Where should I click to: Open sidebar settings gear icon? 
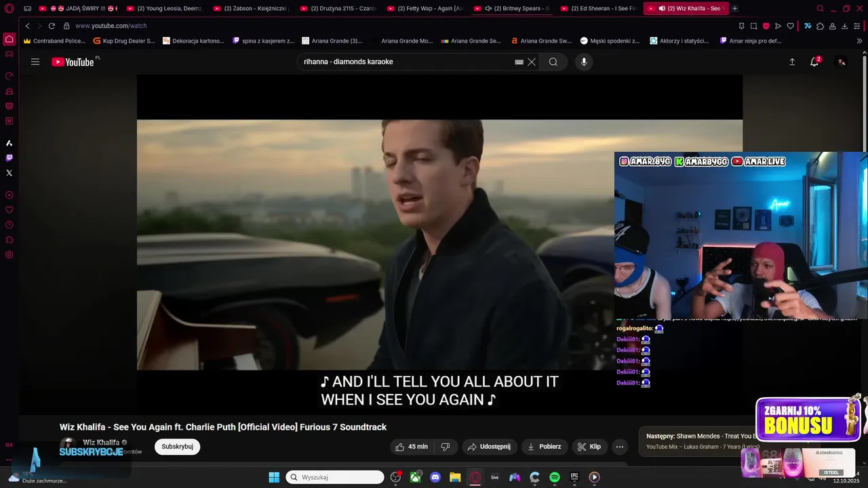point(9,255)
